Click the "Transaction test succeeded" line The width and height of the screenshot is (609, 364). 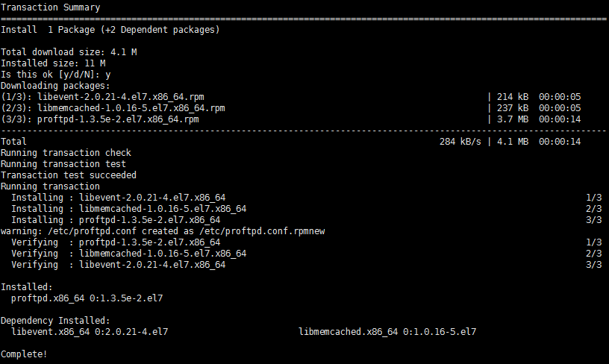point(69,175)
